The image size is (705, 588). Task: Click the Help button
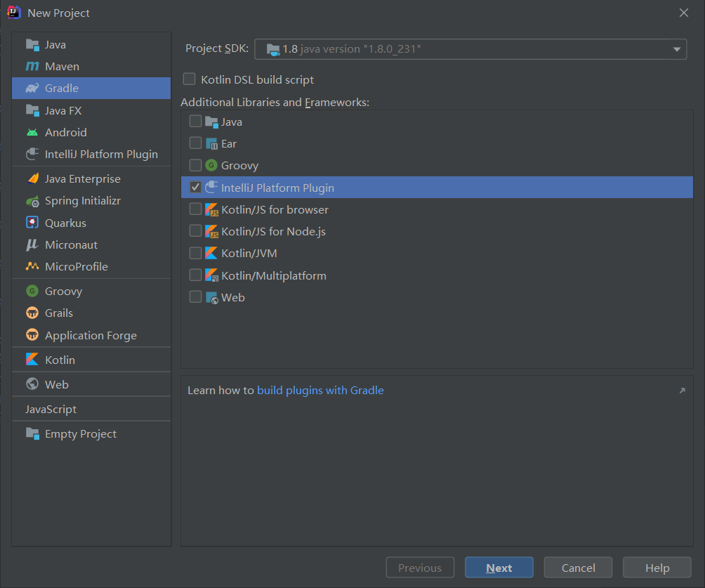657,568
